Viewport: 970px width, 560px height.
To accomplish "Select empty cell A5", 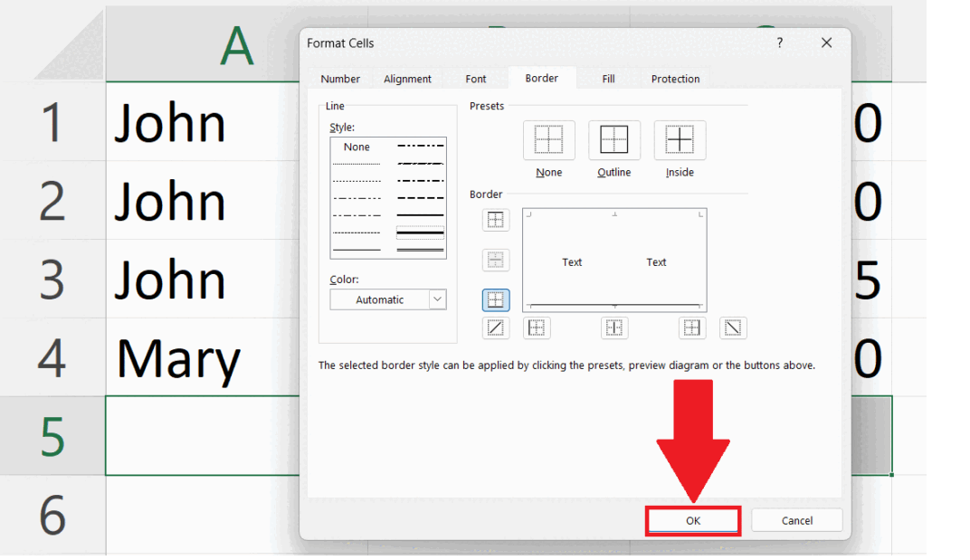I will [203, 436].
